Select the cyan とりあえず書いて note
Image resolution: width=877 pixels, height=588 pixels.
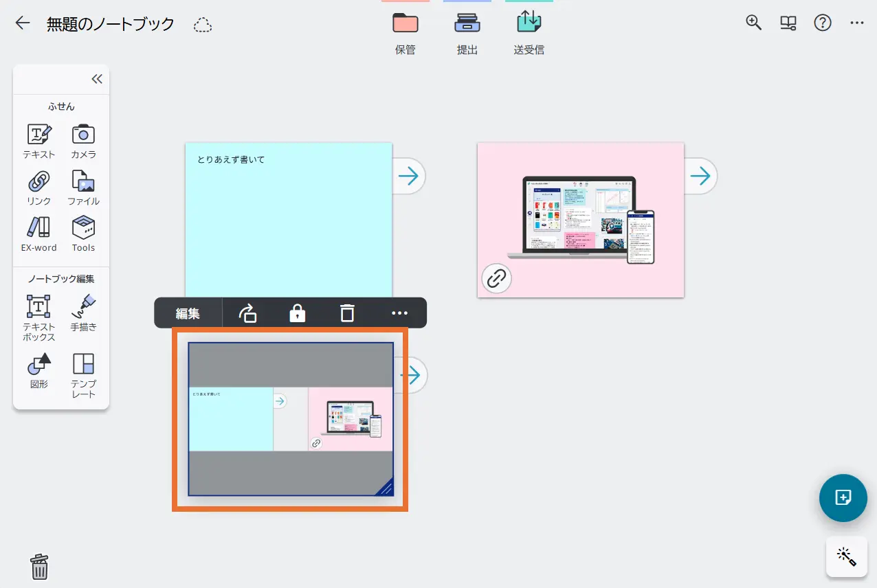point(289,220)
